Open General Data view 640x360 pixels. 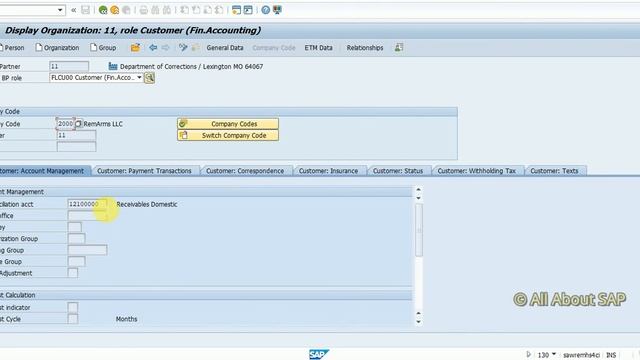click(225, 48)
